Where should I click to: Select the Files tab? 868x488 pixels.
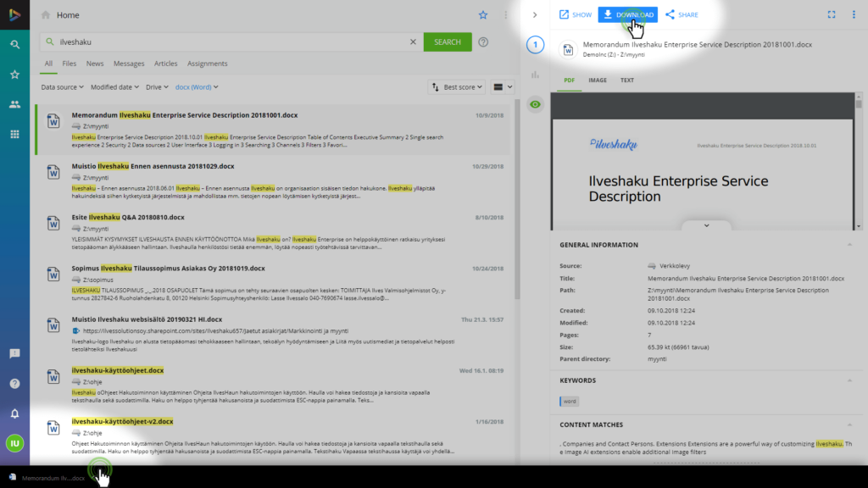70,64
